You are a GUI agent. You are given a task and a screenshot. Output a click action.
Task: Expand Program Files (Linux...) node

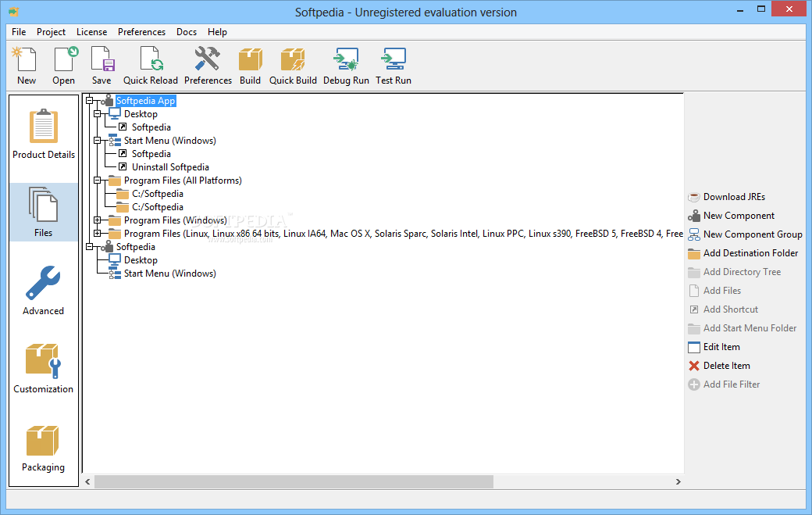(x=98, y=233)
